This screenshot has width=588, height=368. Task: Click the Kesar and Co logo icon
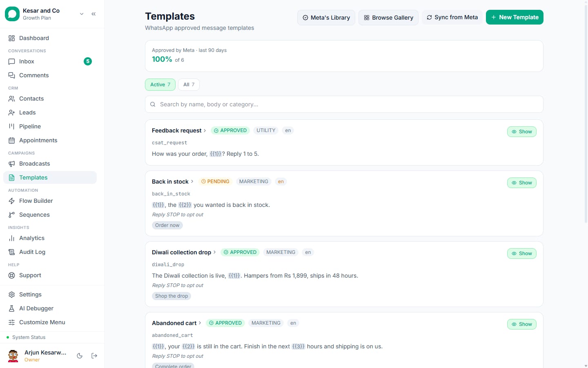click(12, 14)
